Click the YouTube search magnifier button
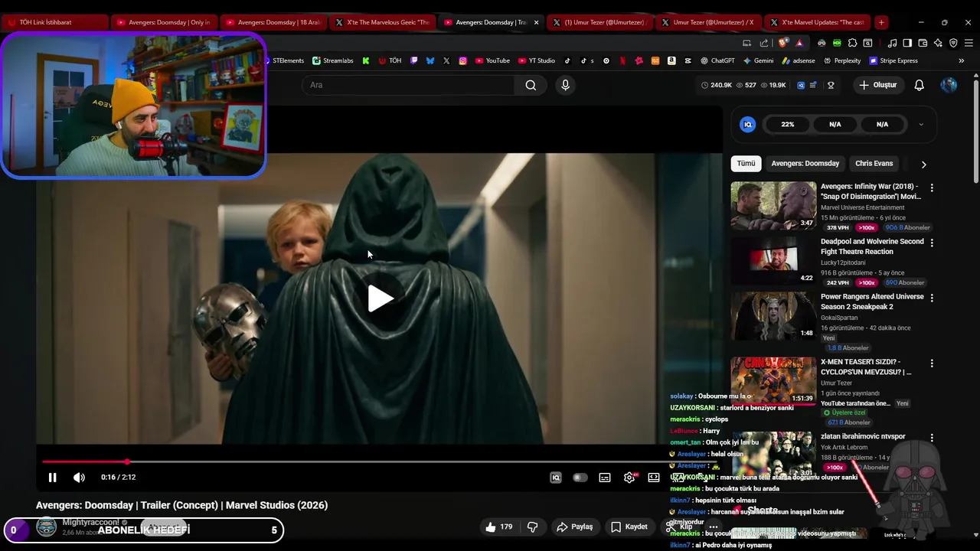Image resolution: width=980 pixels, height=551 pixels. [x=531, y=85]
